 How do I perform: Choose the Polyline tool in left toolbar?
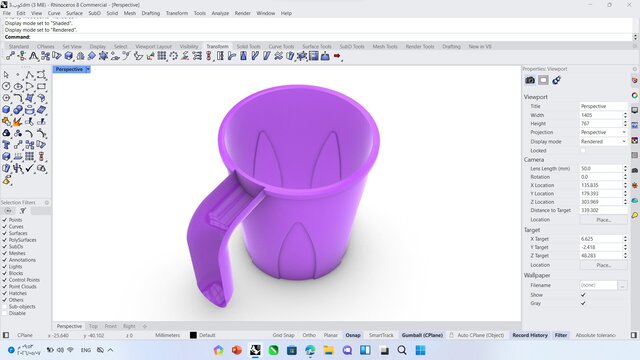point(30,75)
